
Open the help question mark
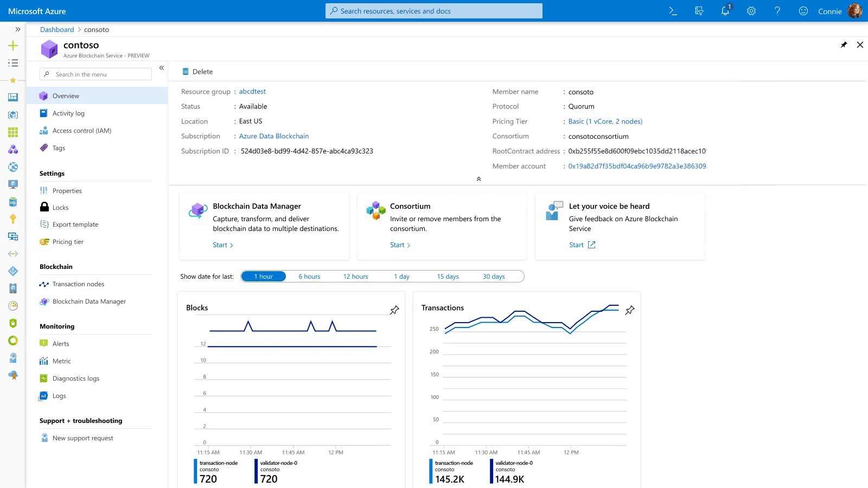click(777, 11)
